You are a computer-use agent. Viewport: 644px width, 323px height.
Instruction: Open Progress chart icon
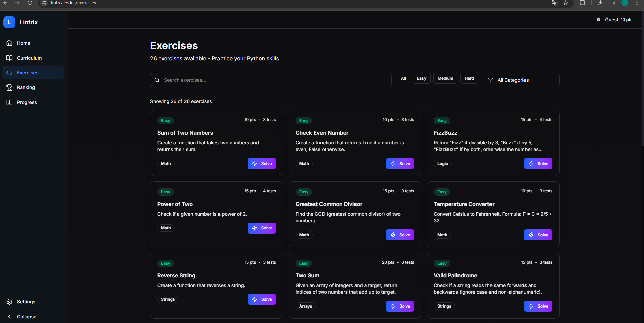[9, 102]
